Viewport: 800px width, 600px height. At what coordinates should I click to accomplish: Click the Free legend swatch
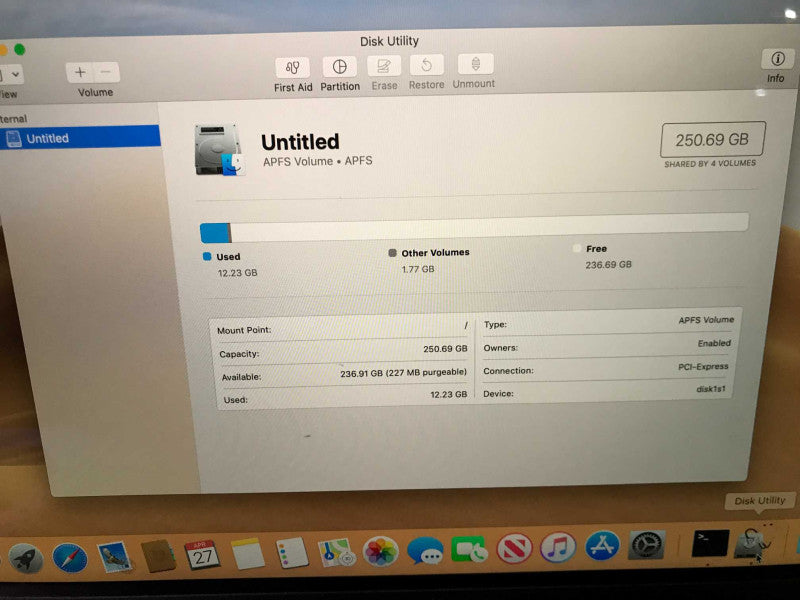(x=577, y=248)
